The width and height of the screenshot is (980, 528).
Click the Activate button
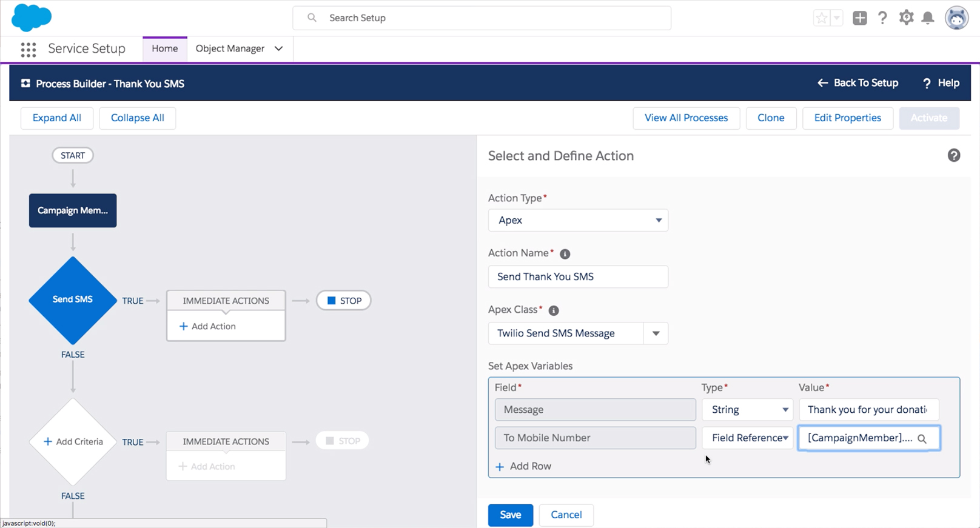(x=929, y=118)
